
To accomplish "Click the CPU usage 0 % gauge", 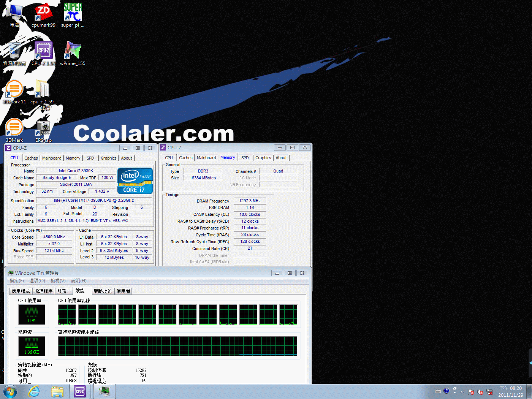I will pos(32,315).
